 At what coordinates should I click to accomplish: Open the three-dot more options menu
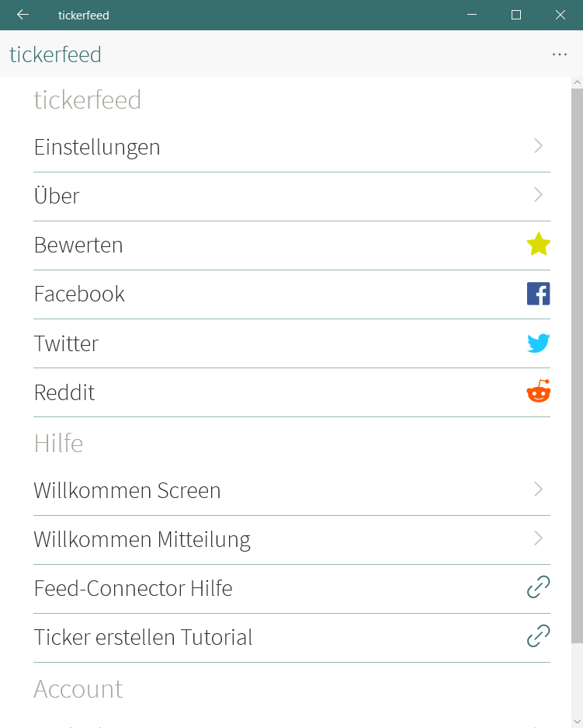tap(560, 54)
